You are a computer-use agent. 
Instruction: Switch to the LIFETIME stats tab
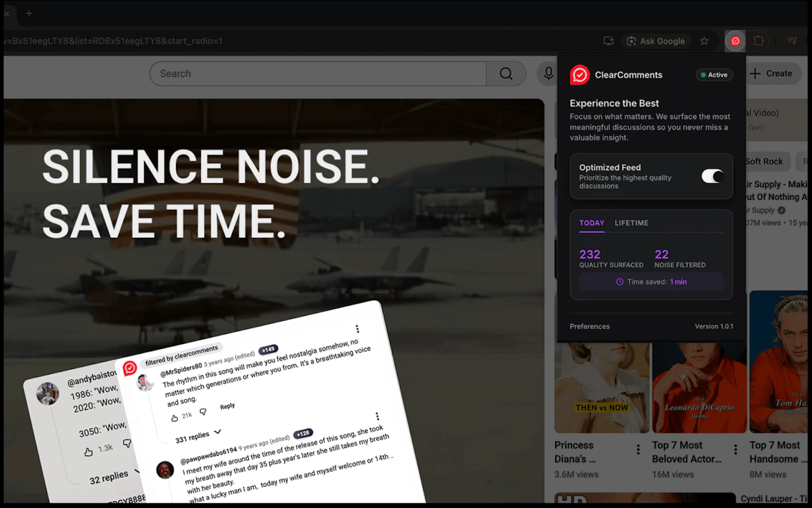click(631, 223)
